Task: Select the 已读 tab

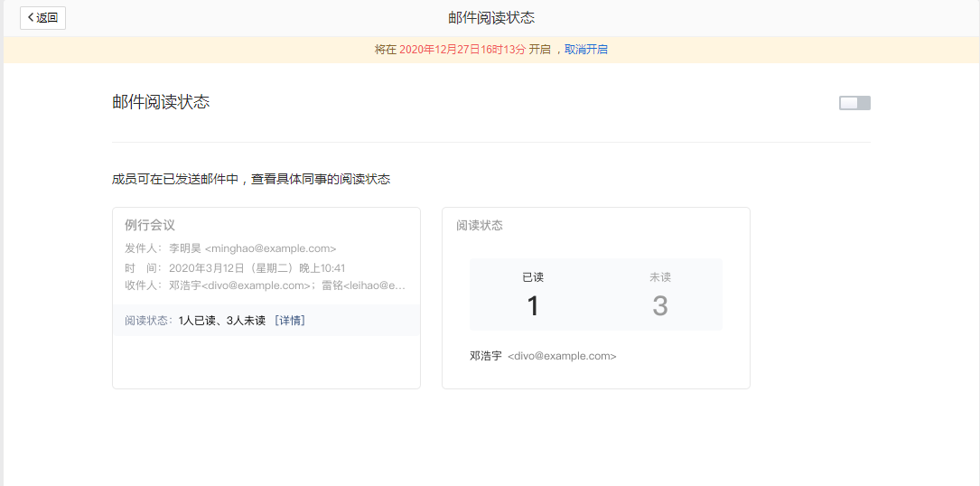Action: click(x=533, y=277)
